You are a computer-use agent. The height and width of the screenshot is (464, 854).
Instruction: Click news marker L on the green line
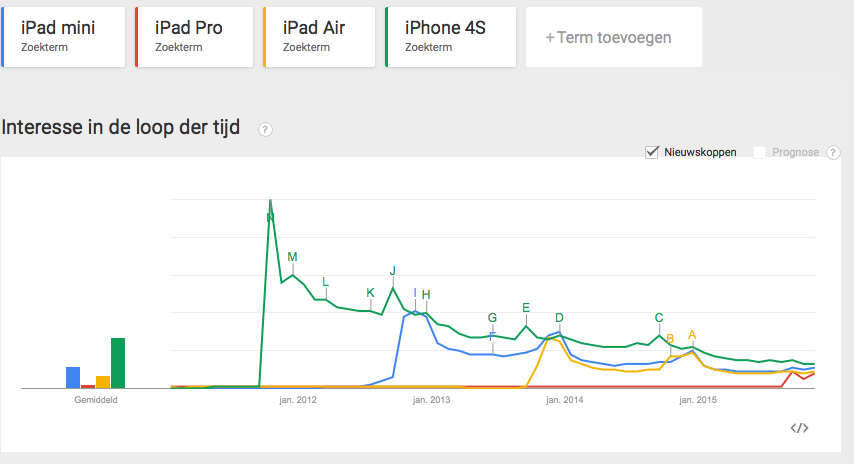point(326,281)
